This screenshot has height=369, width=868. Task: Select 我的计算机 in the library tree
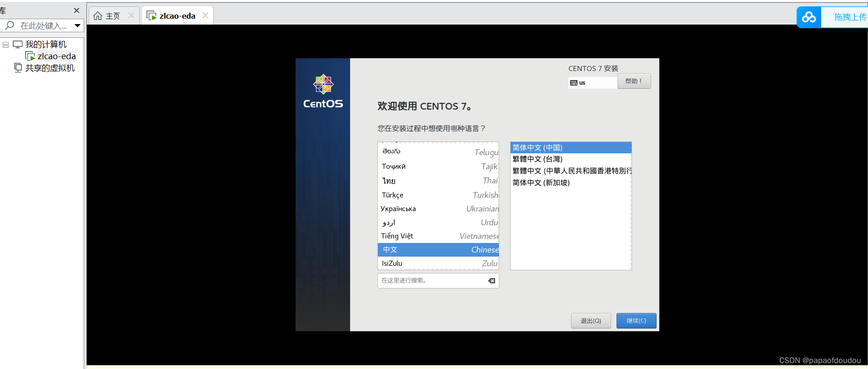(45, 45)
